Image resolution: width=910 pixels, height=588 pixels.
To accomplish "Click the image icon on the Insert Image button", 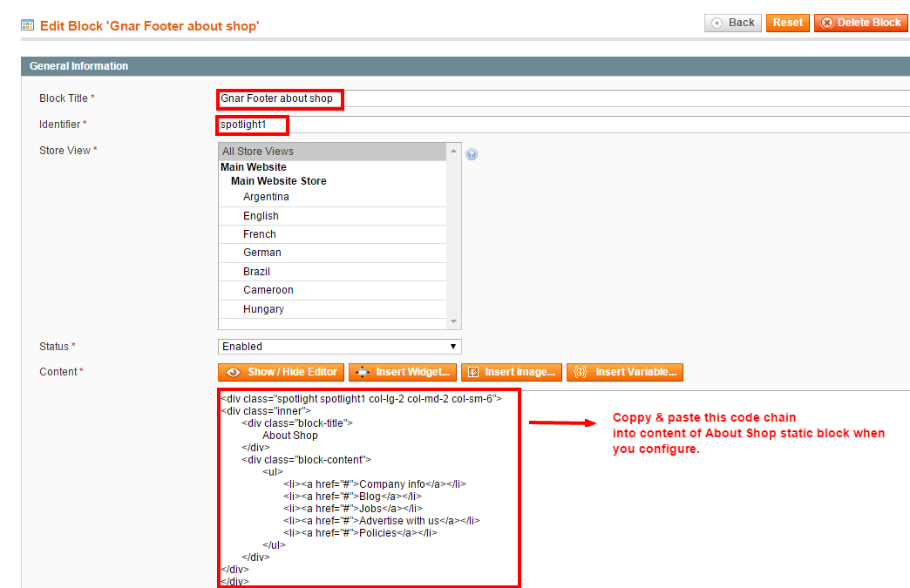I will pos(473,372).
